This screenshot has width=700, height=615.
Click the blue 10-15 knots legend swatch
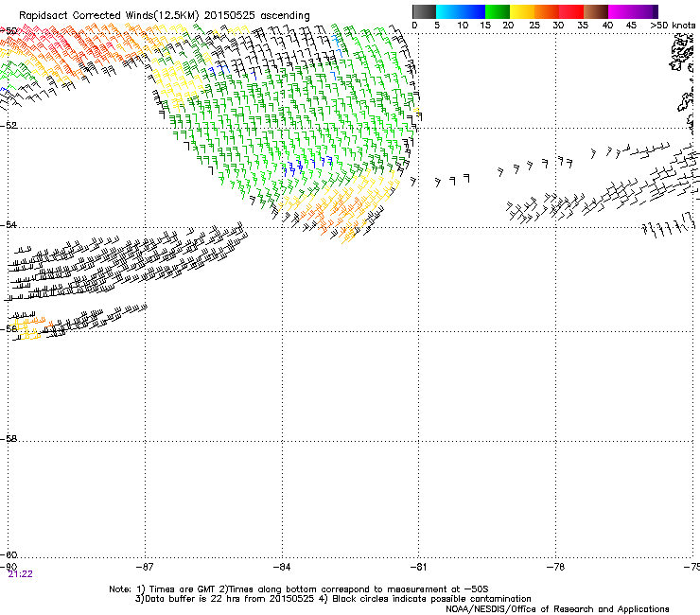pos(473,11)
